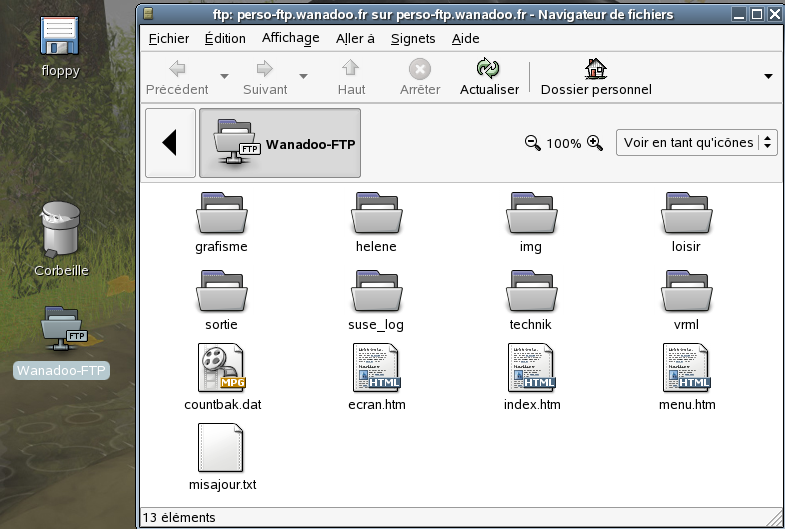This screenshot has height=529, width=785.
Task: Select the ecran.htm HTML file icon
Action: click(x=376, y=368)
